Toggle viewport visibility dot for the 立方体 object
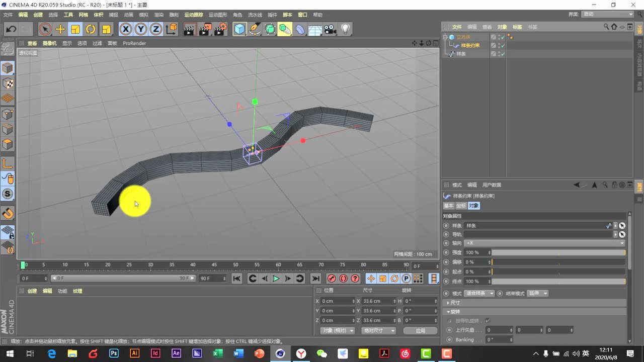 click(x=499, y=36)
